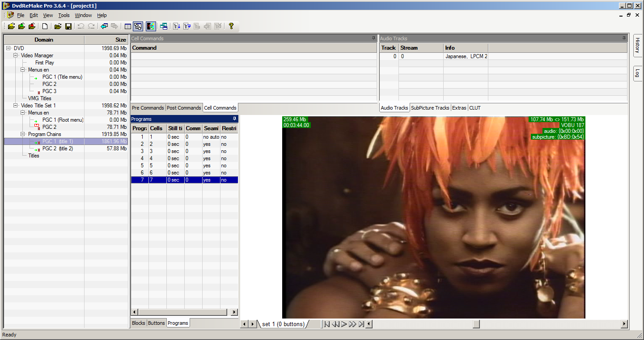Switch to the Pre Commands tab

click(x=148, y=108)
